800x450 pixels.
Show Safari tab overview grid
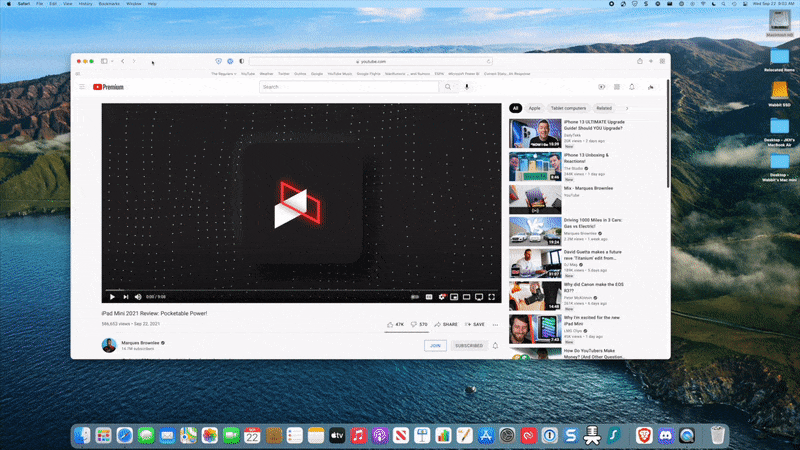662,61
